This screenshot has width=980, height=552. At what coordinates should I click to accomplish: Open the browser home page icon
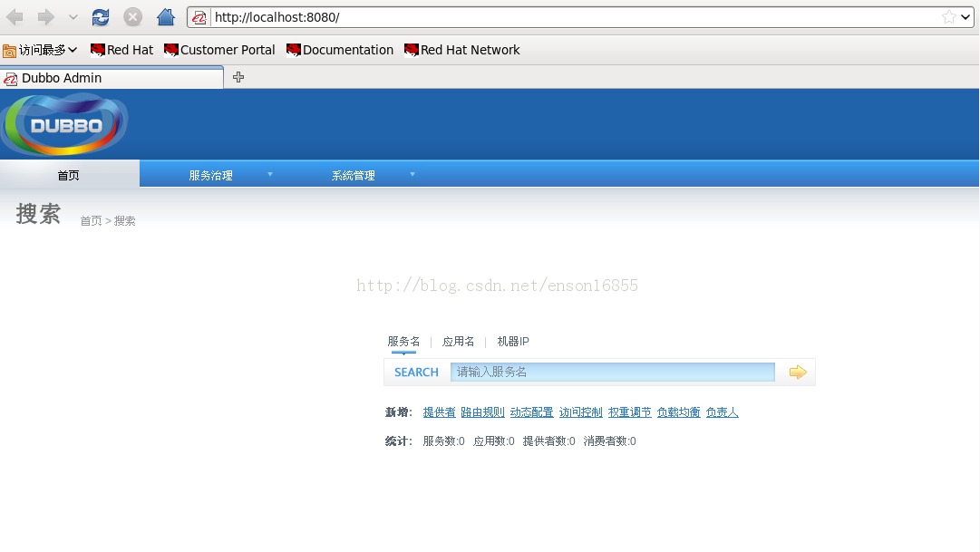click(166, 17)
